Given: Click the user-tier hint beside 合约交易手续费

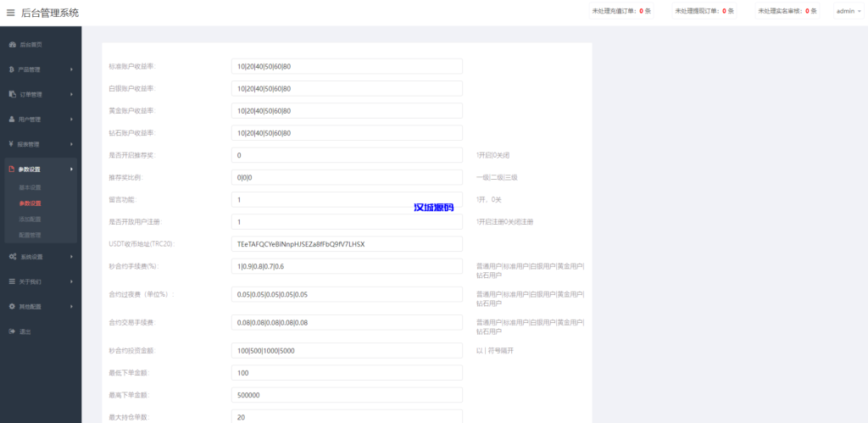Looking at the screenshot, I should (x=530, y=326).
